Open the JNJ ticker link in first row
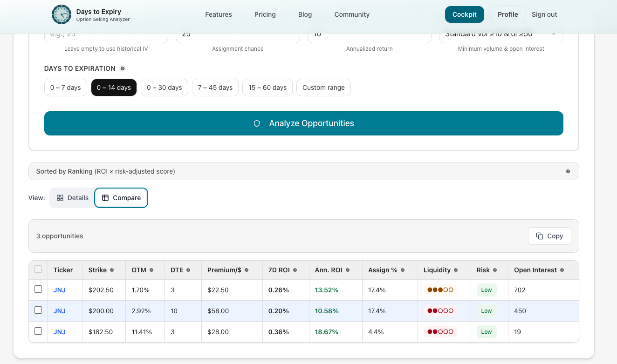The image size is (617, 364). [x=59, y=290]
